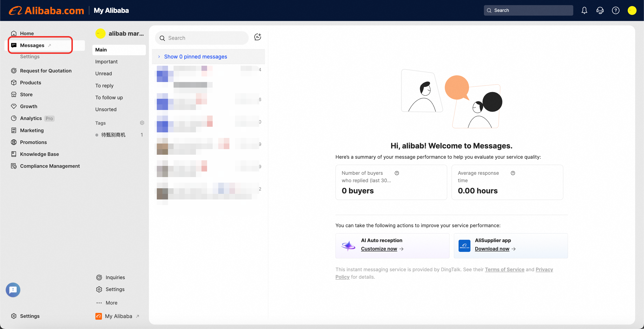644x329 pixels.
Task: Click the orange My Alibaba icon
Action: (99, 316)
